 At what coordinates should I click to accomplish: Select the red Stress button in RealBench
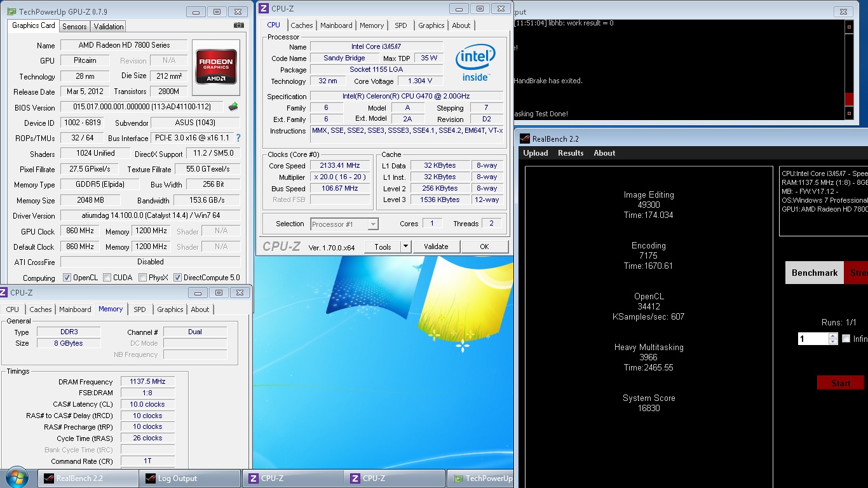point(856,273)
